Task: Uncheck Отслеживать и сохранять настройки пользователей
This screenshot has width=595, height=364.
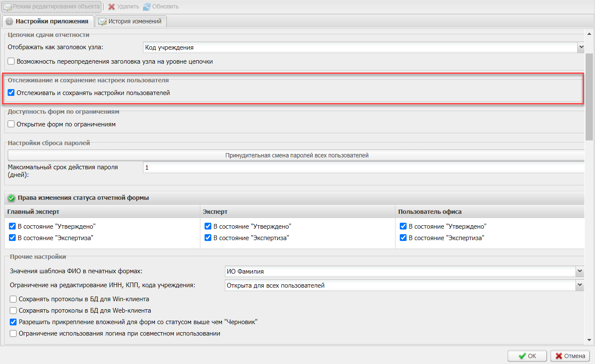Action: click(11, 93)
